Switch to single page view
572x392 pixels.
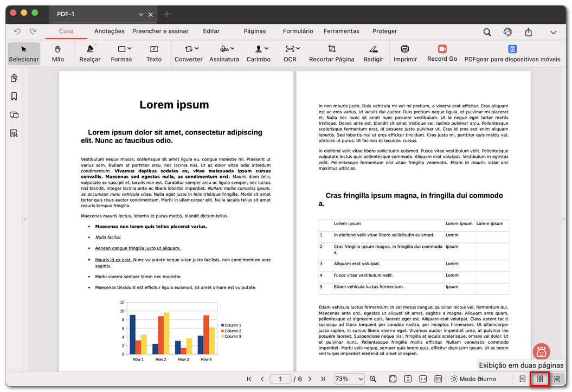click(523, 379)
